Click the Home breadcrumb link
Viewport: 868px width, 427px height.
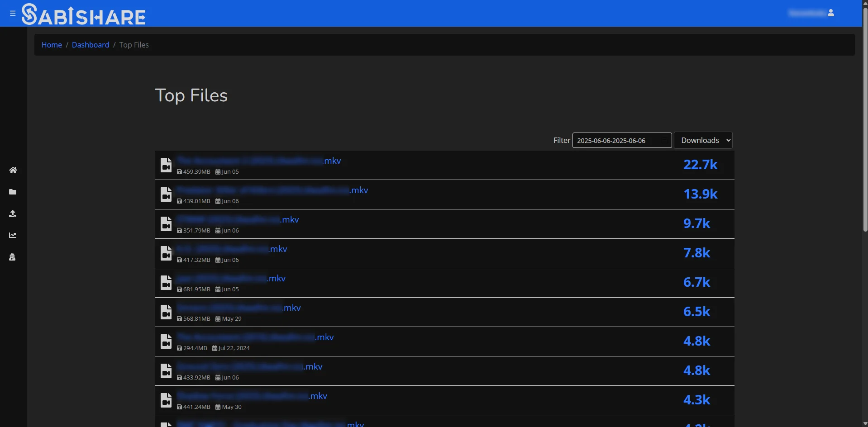click(51, 45)
